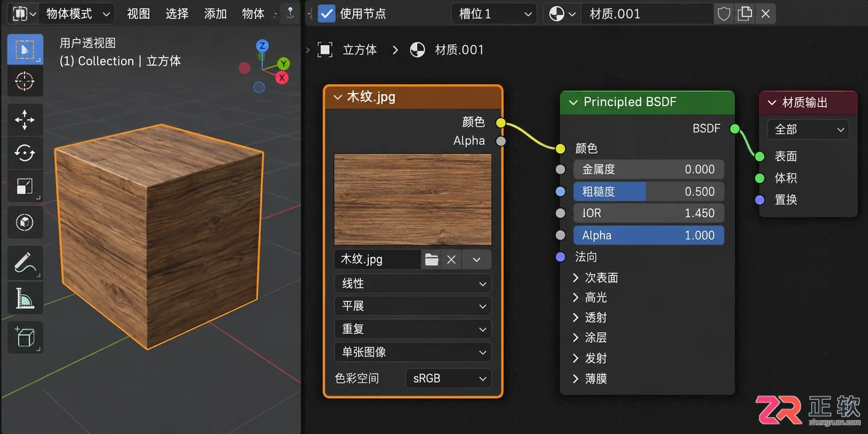Click the 颜色 output socket on image node
This screenshot has width=868, height=434.
click(501, 123)
